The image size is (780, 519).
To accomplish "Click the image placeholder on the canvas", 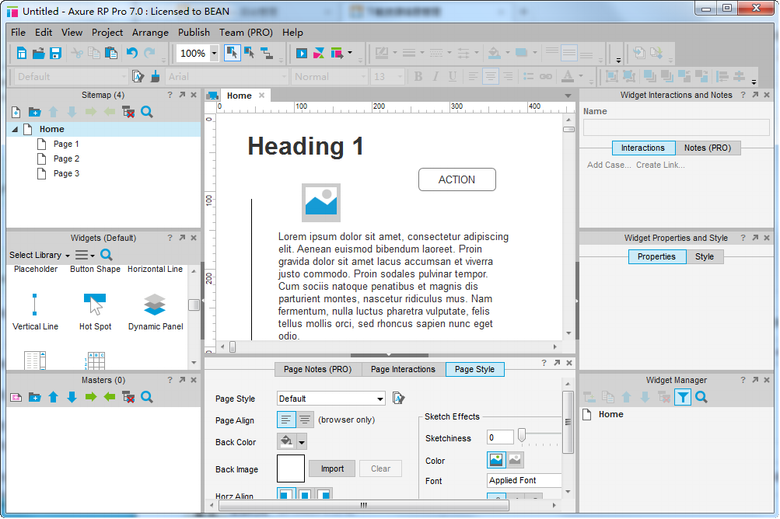I will point(321,203).
